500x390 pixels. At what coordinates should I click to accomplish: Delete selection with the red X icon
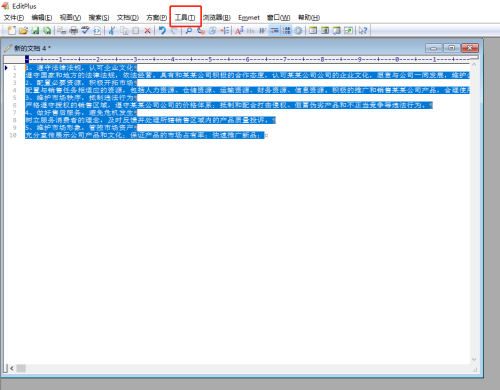[147, 31]
